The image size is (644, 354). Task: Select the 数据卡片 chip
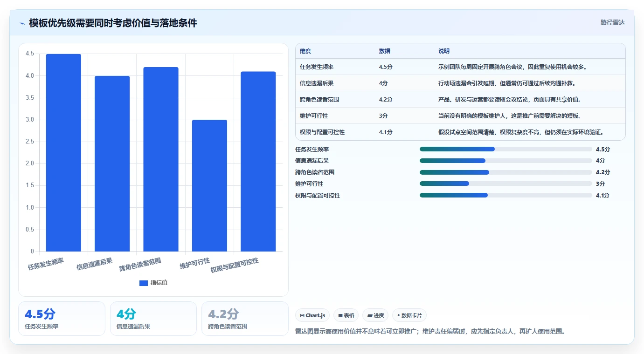pyautogui.click(x=409, y=315)
